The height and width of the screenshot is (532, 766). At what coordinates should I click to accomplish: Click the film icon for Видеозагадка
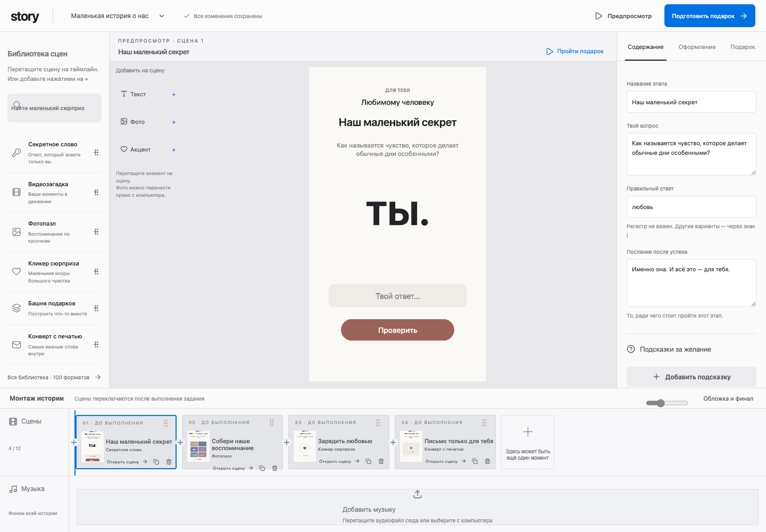(16, 192)
